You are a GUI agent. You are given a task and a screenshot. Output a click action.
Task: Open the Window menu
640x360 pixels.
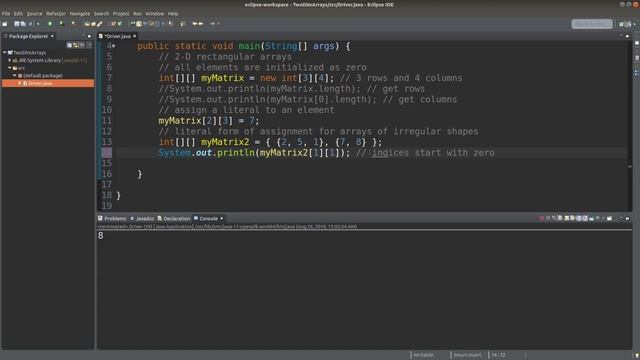click(x=155, y=13)
